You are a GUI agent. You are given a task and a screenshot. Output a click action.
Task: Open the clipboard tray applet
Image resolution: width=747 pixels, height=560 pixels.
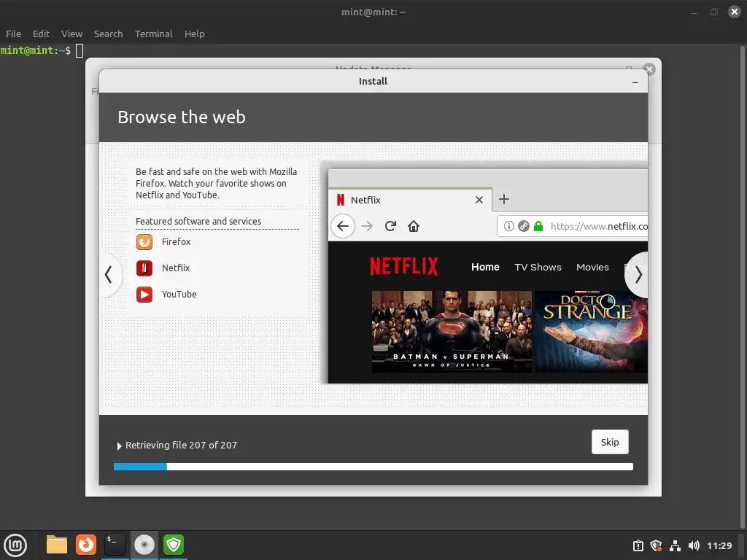(x=638, y=545)
